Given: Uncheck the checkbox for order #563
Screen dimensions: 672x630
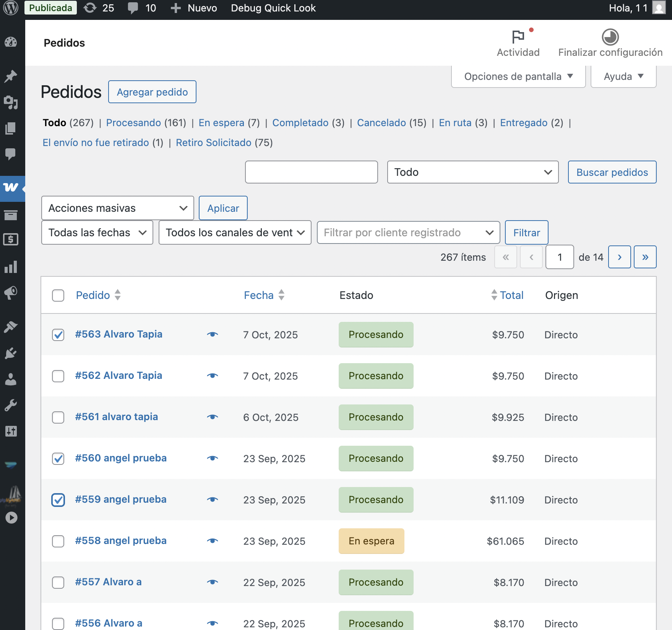Looking at the screenshot, I should (58, 335).
